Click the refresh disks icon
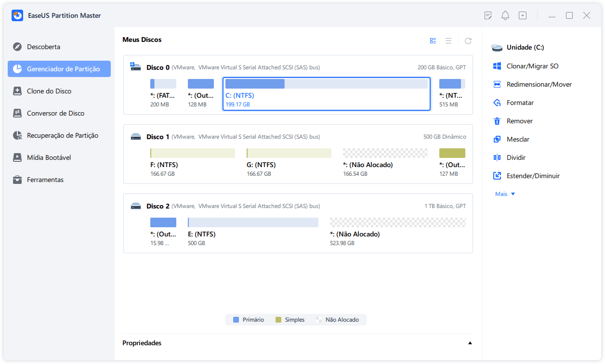The width and height of the screenshot is (605, 364). (468, 41)
